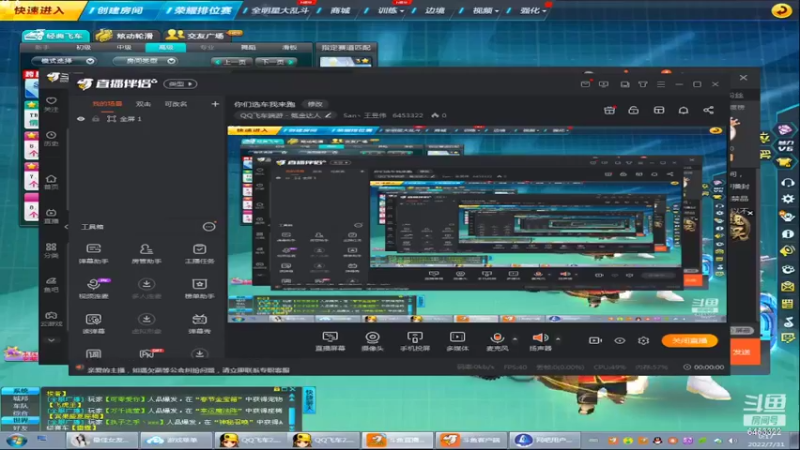Toggle visibility eye of 全屏 1 source
Screen dimensions: 800x450
[81, 119]
